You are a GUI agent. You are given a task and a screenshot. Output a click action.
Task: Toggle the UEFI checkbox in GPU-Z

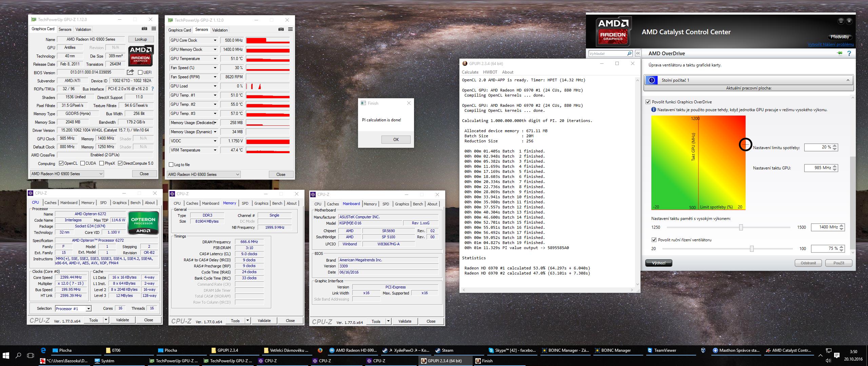point(140,72)
